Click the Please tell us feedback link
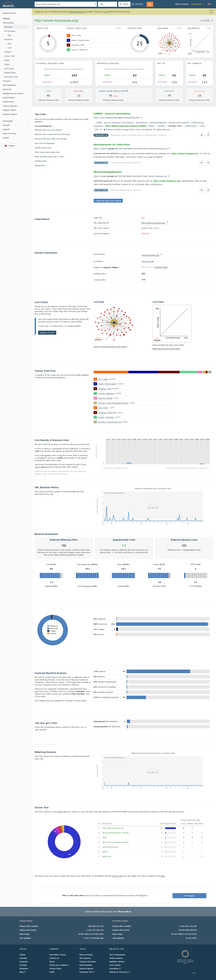The image size is (216, 980). (124, 912)
